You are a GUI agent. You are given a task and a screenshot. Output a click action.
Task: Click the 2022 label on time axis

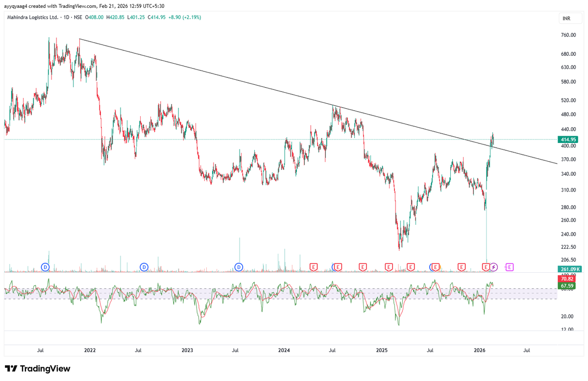(x=90, y=351)
